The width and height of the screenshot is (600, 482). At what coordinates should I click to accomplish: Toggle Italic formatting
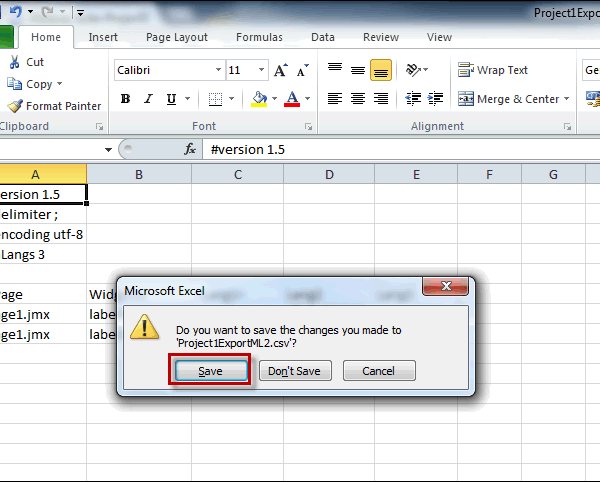tap(148, 99)
